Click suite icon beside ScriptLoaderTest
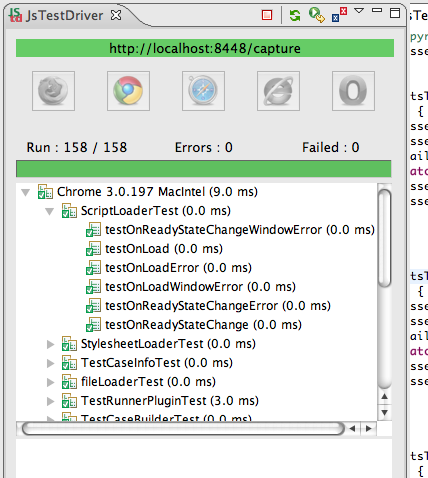428x478 pixels. tap(69, 211)
